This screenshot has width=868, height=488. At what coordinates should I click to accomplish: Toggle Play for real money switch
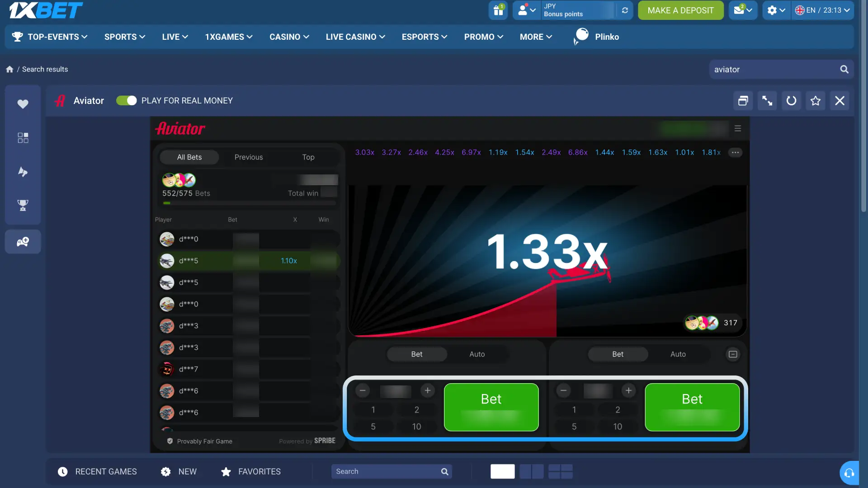[x=126, y=101]
